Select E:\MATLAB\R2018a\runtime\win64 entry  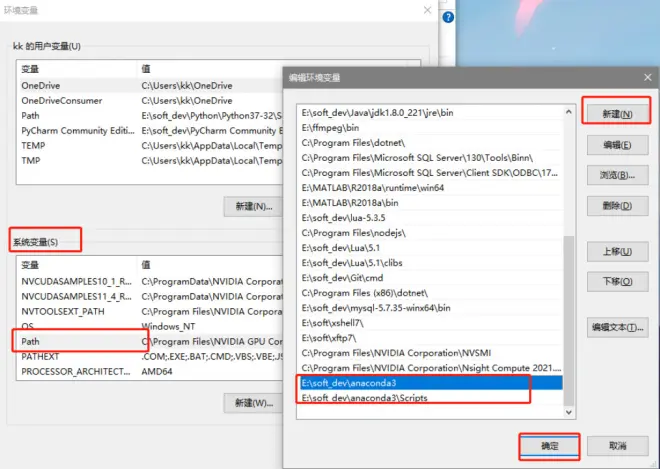429,188
